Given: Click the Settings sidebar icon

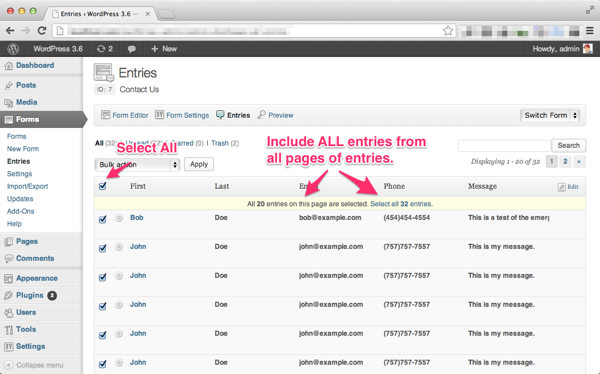Looking at the screenshot, I should pyautogui.click(x=8, y=346).
